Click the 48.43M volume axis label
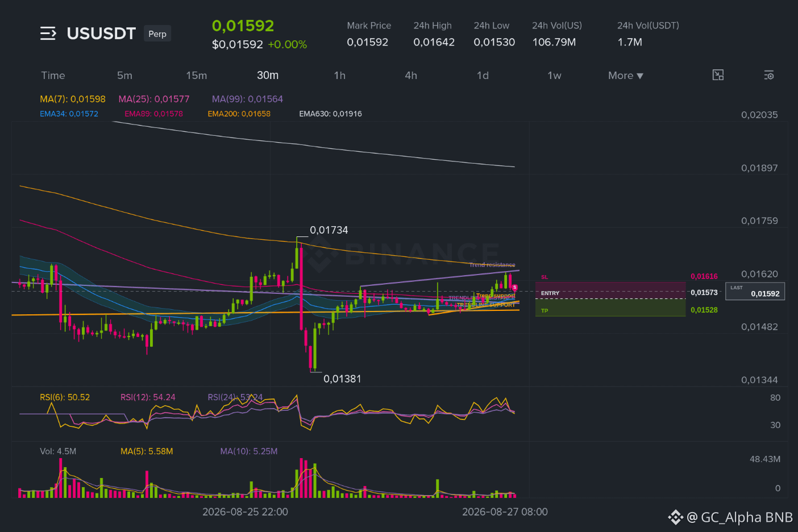Image resolution: width=798 pixels, height=532 pixels. (x=765, y=459)
